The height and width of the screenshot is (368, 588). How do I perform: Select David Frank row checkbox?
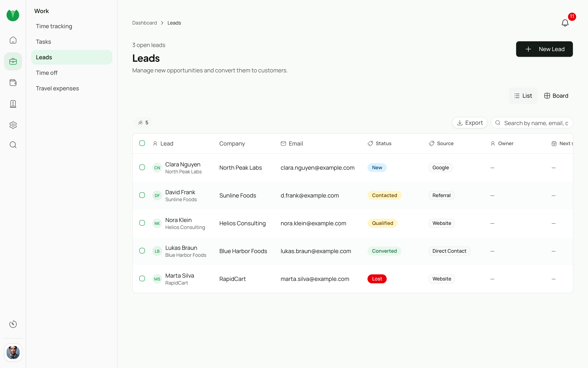142,195
